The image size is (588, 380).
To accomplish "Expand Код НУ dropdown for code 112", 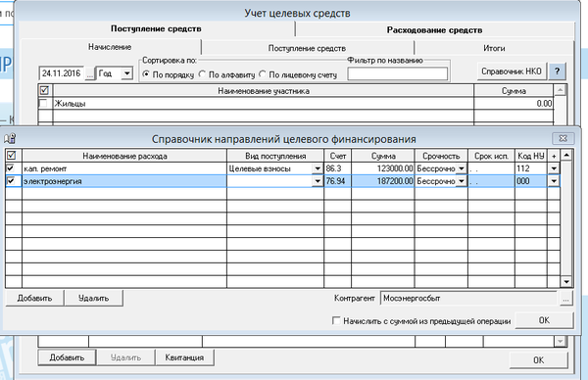I will click(x=554, y=168).
